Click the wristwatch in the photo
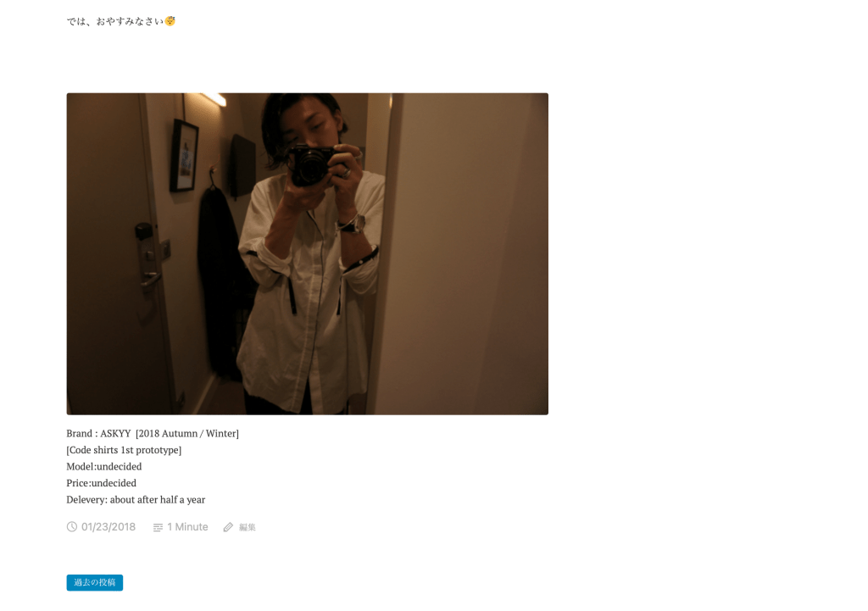Image resolution: width=868 pixels, height=611 pixels. point(353,224)
